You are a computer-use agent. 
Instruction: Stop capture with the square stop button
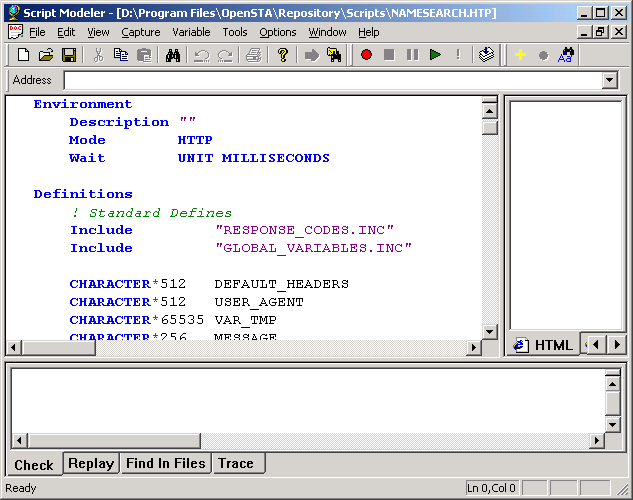click(389, 54)
